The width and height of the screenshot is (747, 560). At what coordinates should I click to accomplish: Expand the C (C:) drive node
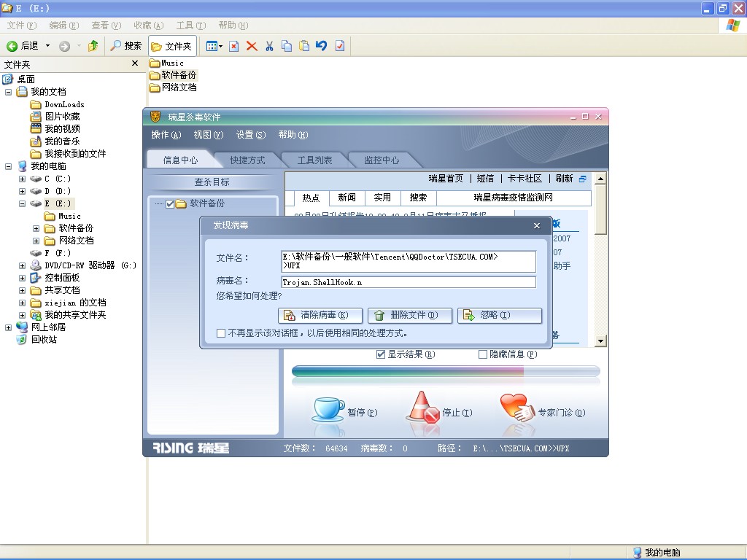pos(22,179)
